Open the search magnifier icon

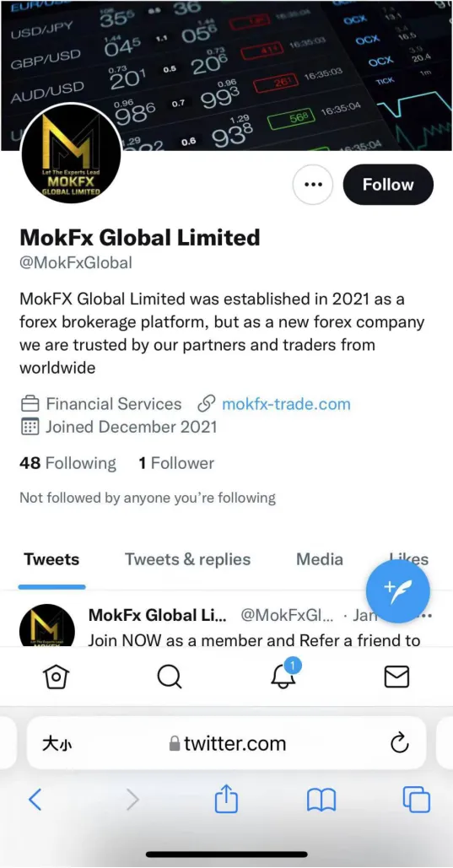[170, 677]
